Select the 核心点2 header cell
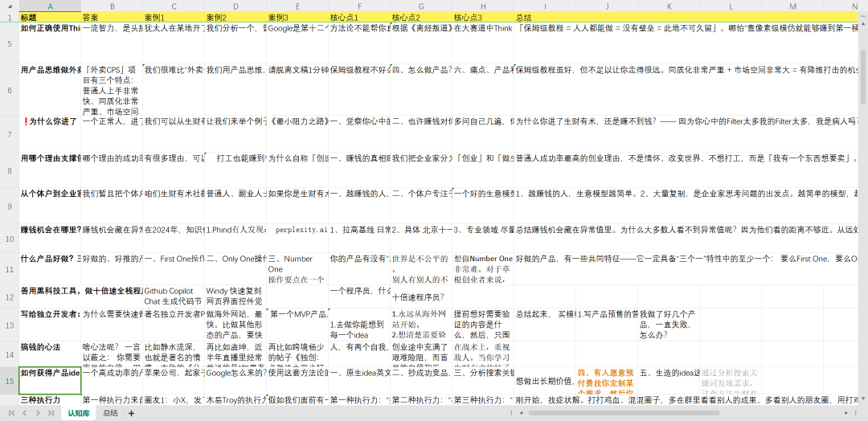868x421 pixels. [422, 17]
